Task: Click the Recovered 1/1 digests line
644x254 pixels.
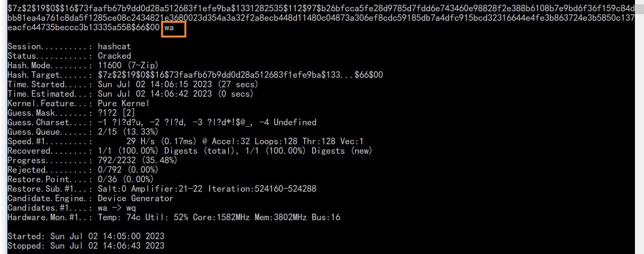Action: coord(235,151)
